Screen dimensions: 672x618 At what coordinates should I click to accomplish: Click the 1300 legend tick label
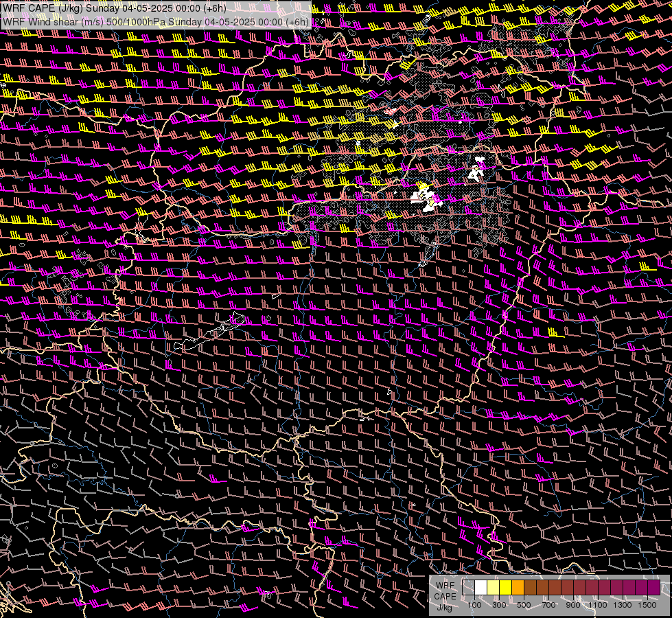point(623,605)
